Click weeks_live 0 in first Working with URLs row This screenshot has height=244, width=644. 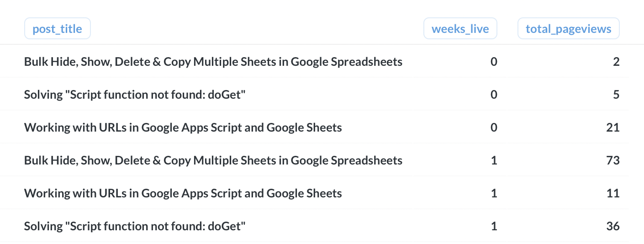493,127
